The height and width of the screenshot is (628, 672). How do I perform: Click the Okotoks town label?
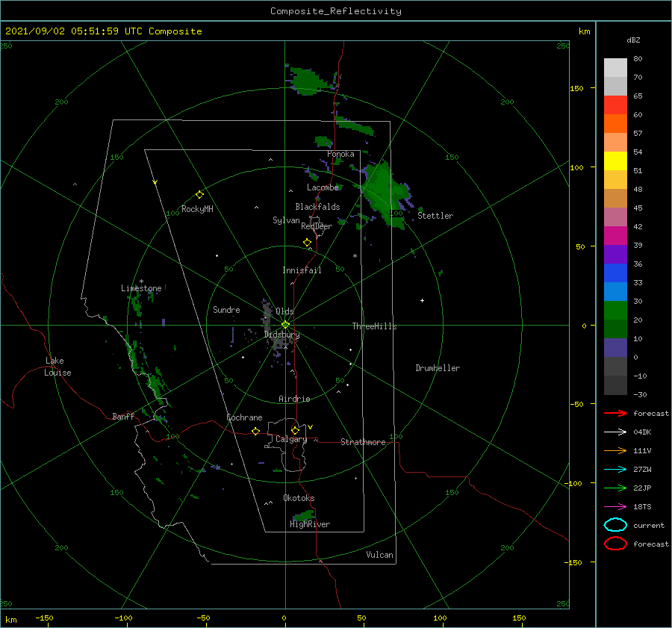click(x=299, y=498)
